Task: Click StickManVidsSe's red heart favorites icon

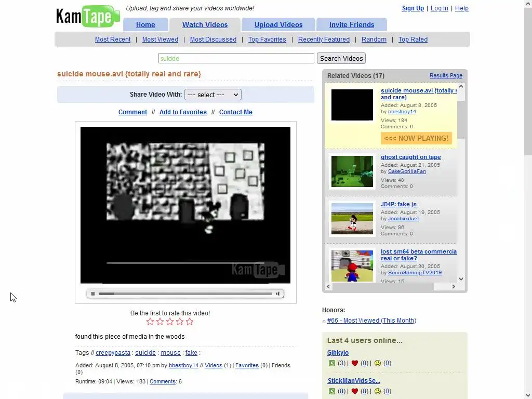Action: point(354,391)
